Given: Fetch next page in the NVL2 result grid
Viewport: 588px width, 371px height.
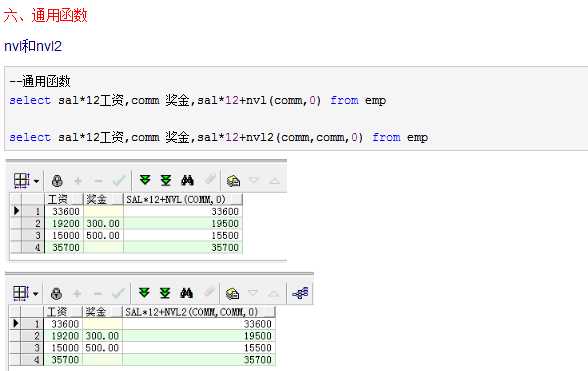Looking at the screenshot, I should coord(144,293).
